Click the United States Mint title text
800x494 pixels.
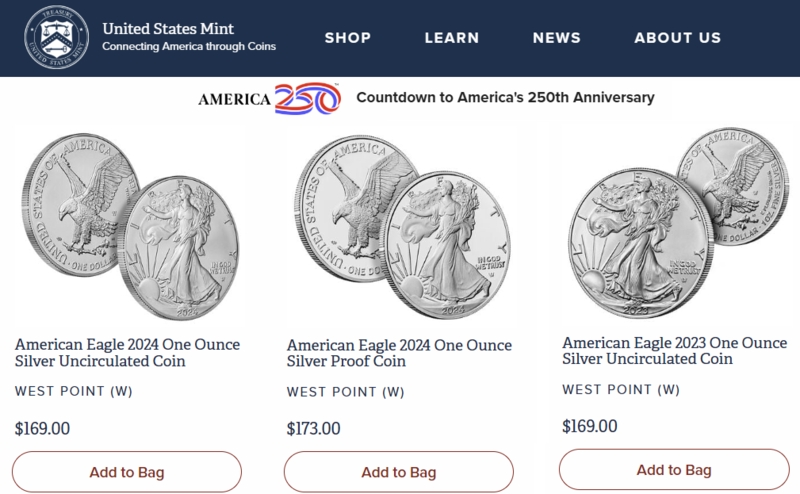click(169, 28)
